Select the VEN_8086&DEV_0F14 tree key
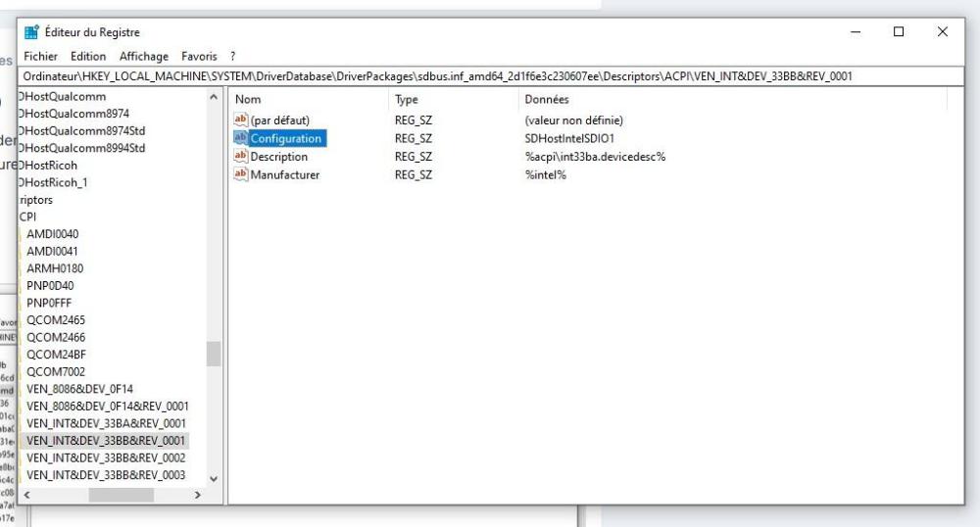The height and width of the screenshot is (527, 980). [x=79, y=389]
